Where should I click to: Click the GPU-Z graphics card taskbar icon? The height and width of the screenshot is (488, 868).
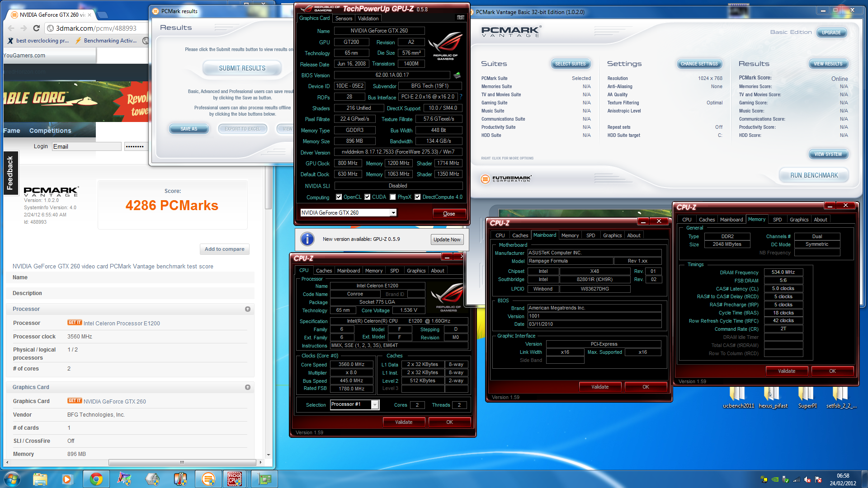(264, 479)
